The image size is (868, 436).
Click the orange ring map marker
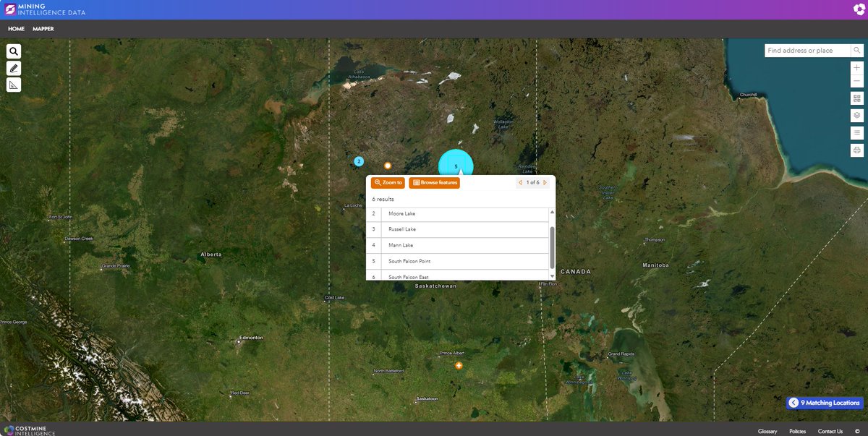[x=388, y=166]
